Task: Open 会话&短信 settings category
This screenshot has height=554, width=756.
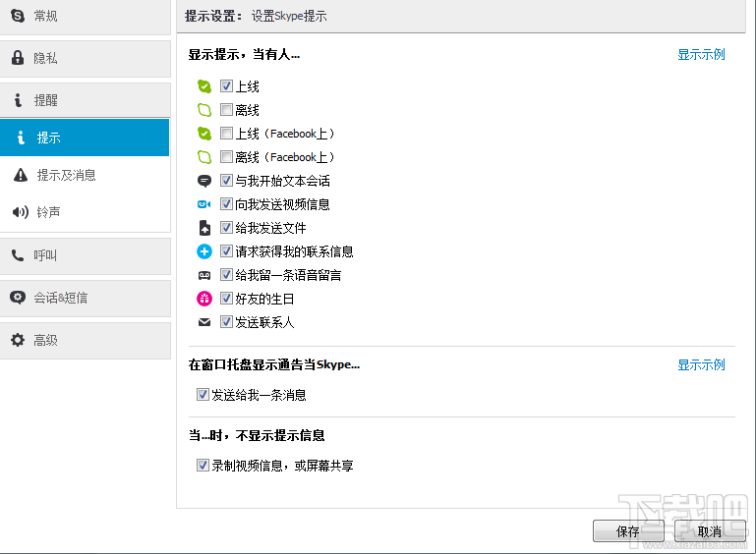Action: pyautogui.click(x=85, y=298)
